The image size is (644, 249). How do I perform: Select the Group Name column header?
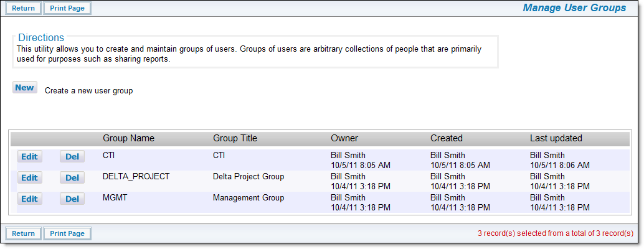coord(128,138)
